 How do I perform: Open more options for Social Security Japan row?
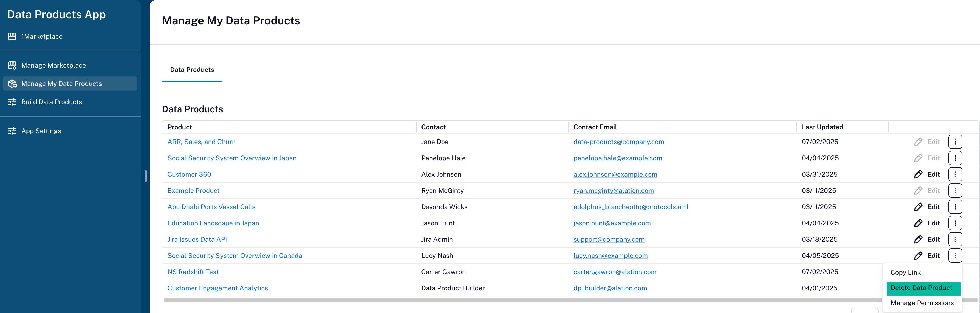click(x=955, y=158)
